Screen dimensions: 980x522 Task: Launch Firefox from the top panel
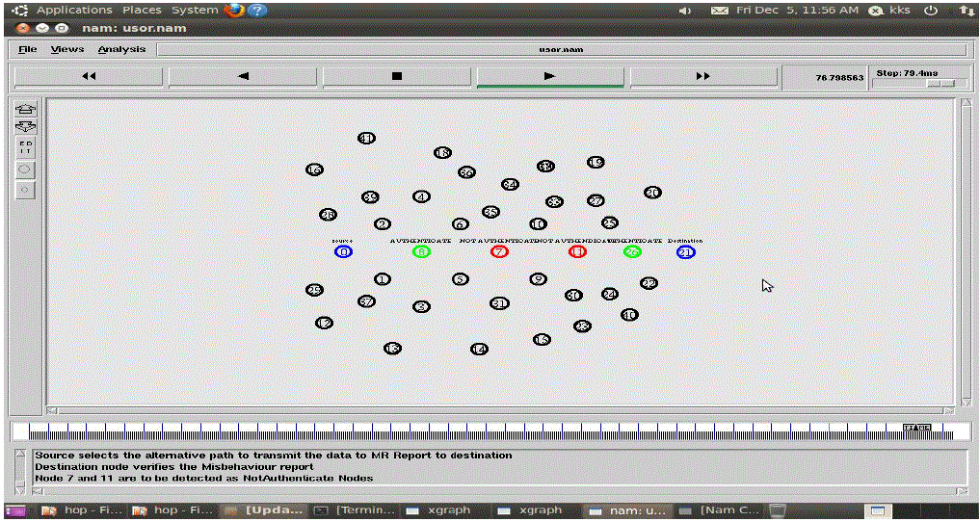[234, 10]
